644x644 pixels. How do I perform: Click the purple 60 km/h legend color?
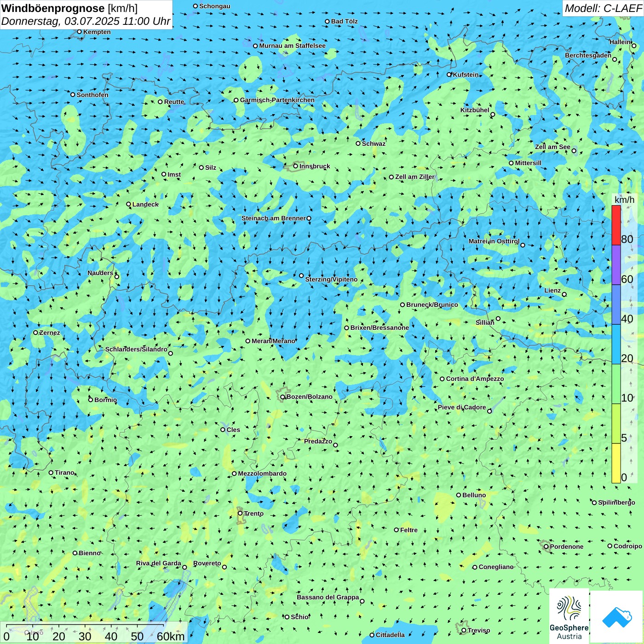[616, 265]
